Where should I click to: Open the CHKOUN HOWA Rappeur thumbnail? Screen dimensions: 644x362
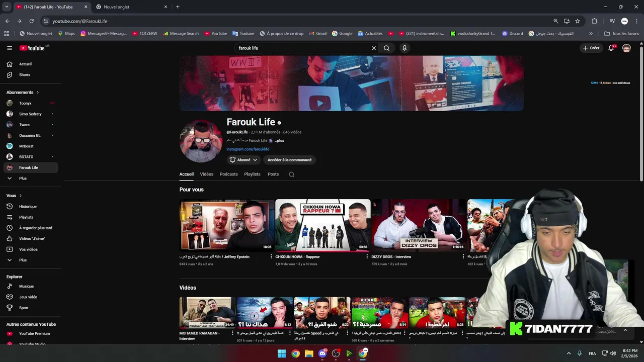click(x=323, y=225)
